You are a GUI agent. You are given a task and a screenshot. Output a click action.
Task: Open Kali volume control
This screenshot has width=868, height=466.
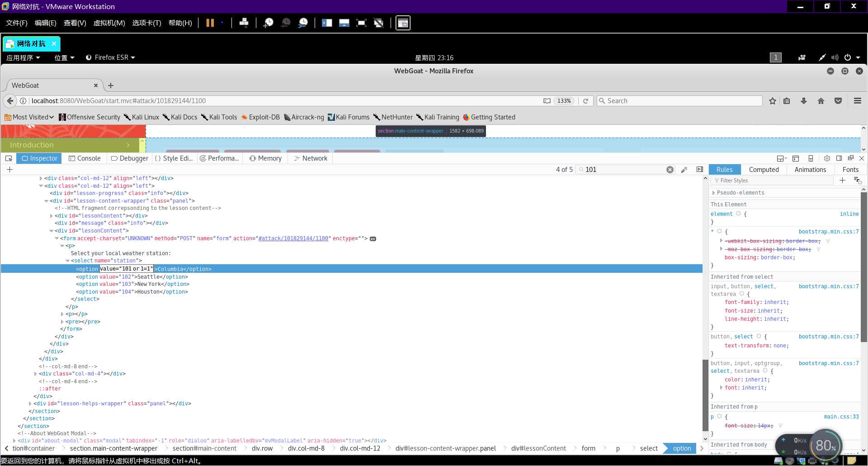[x=835, y=57]
